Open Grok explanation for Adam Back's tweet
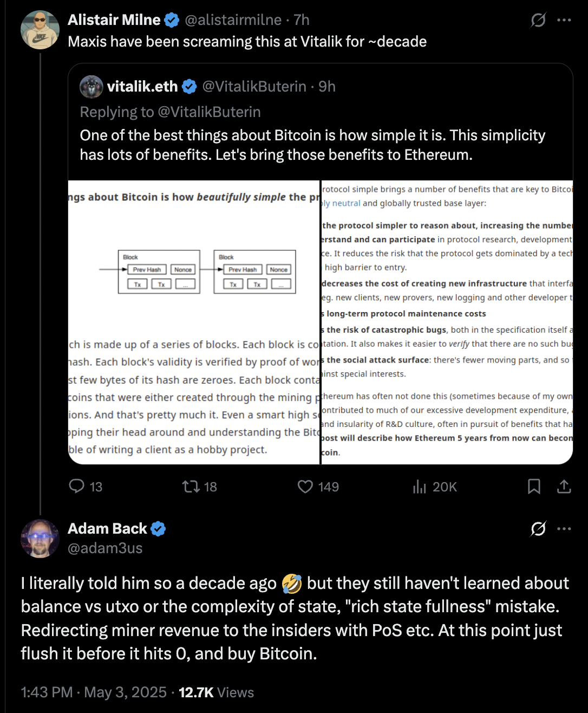Image resolution: width=588 pixels, height=713 pixels. tap(538, 528)
